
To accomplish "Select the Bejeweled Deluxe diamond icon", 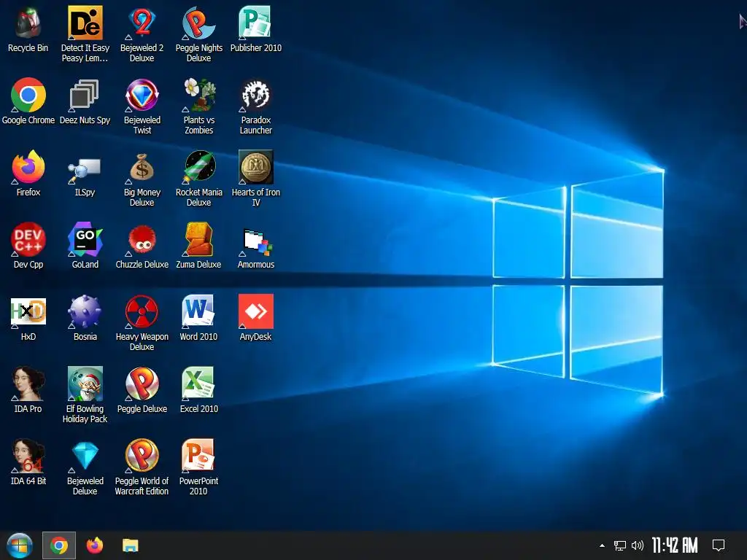I will tap(85, 467).
